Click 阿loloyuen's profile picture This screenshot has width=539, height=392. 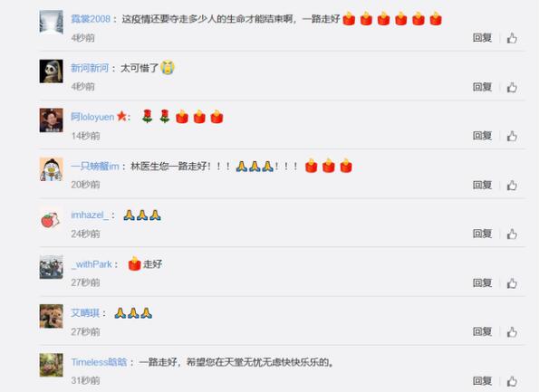pos(52,120)
